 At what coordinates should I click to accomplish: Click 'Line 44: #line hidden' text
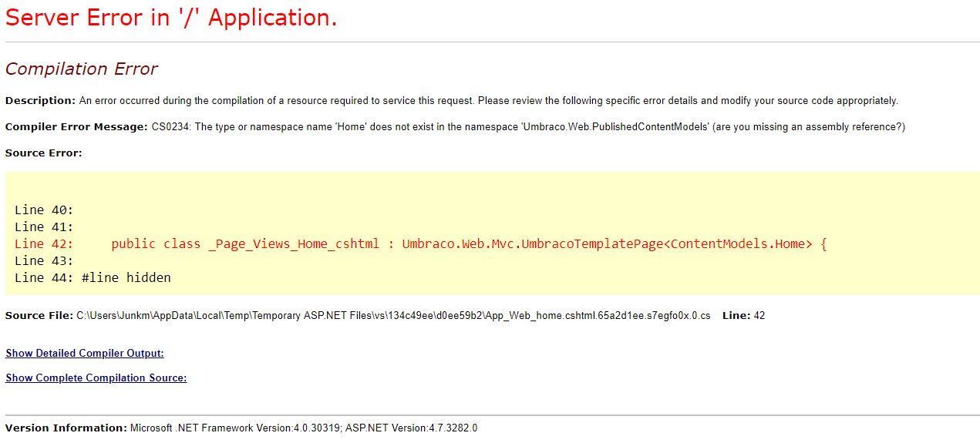tap(93, 277)
